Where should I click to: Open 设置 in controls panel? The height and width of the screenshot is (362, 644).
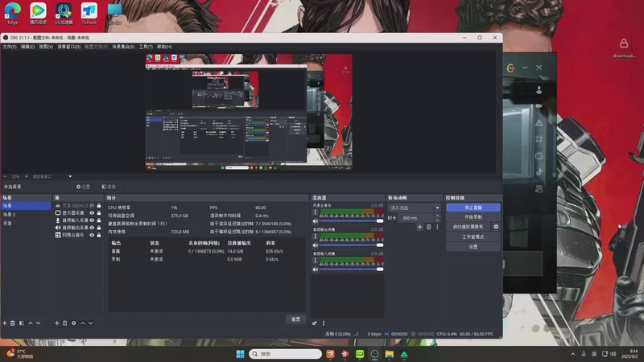click(473, 247)
